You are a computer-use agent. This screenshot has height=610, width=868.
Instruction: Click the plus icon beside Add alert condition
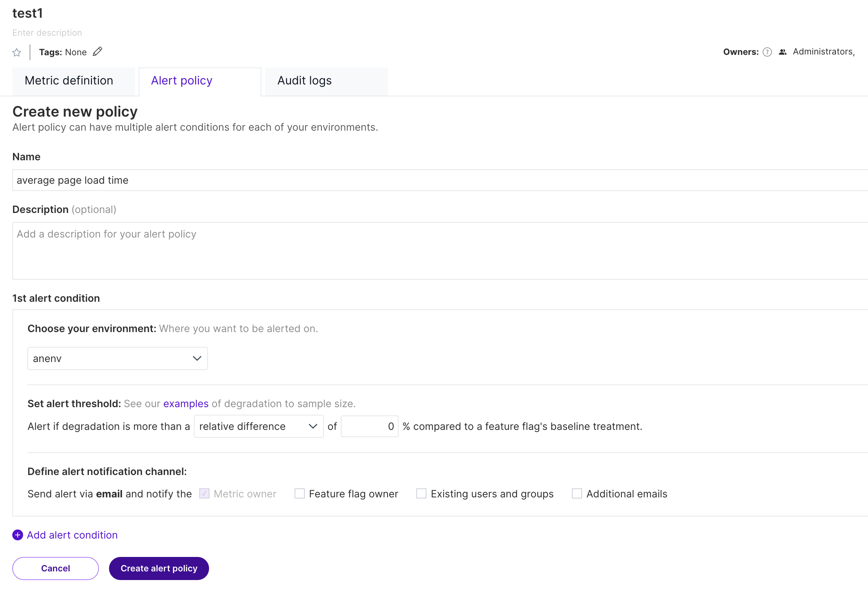click(17, 535)
